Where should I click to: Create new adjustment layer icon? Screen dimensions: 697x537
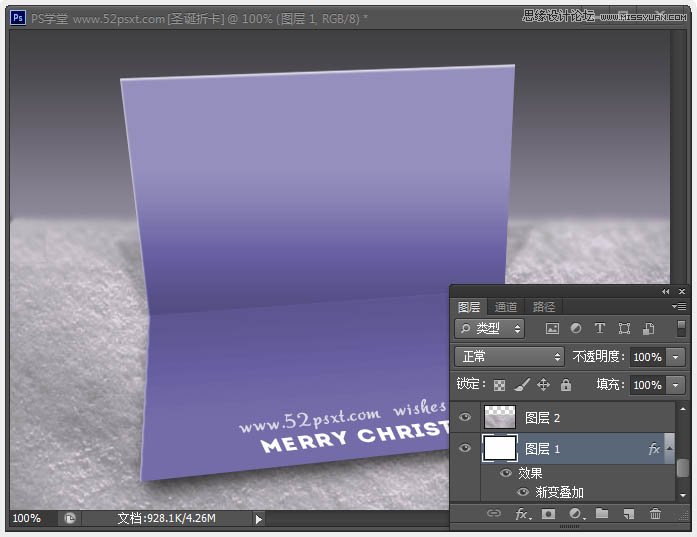tap(576, 514)
